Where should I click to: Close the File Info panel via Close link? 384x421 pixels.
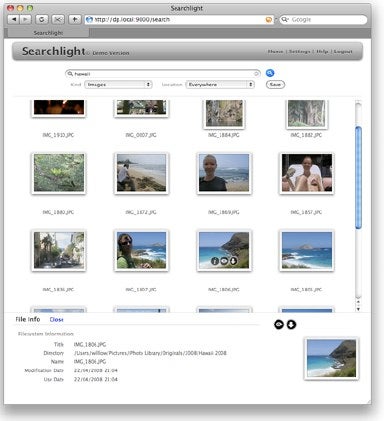[56, 319]
